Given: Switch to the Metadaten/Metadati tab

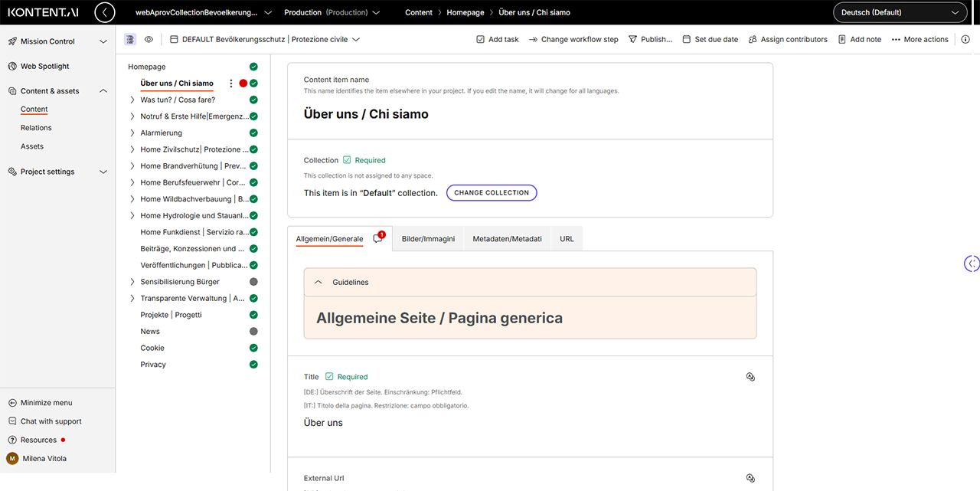Looking at the screenshot, I should click(x=507, y=239).
